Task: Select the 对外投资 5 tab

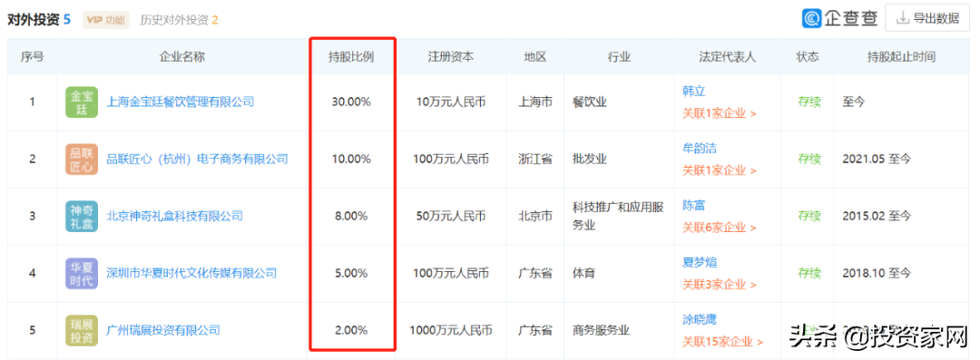Action: coord(39,20)
